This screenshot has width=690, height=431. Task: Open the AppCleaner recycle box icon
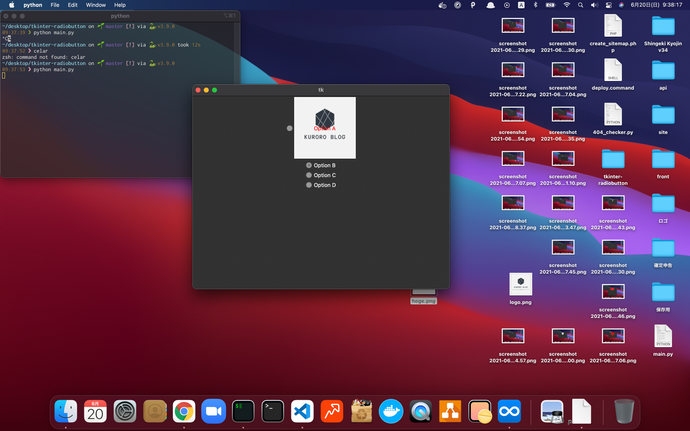pos(361,411)
